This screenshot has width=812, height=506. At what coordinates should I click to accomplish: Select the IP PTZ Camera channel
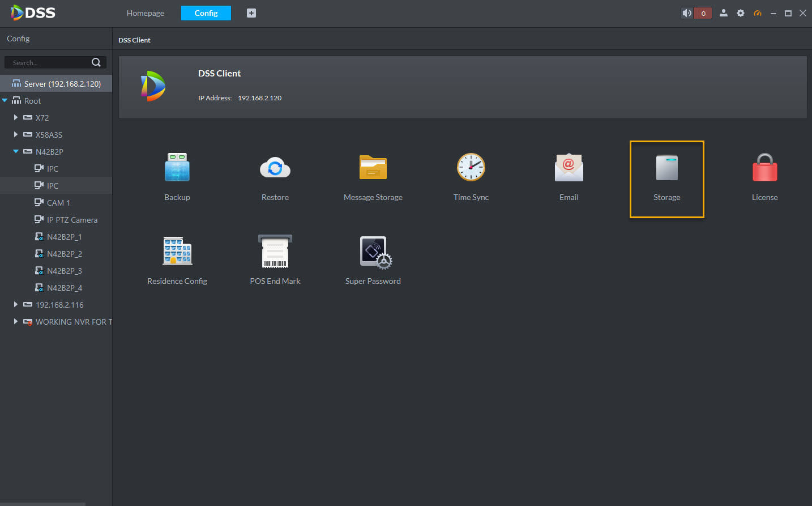56,220
